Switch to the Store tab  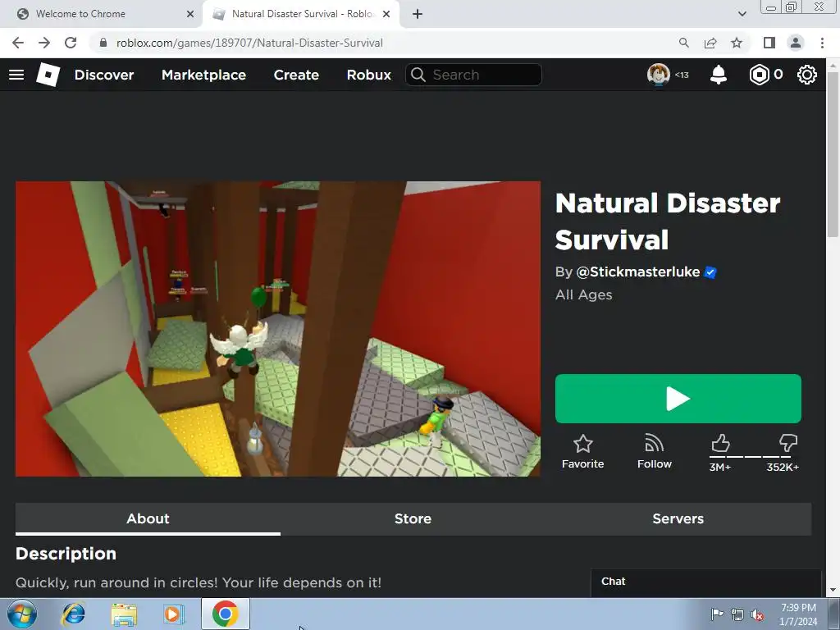tap(413, 518)
